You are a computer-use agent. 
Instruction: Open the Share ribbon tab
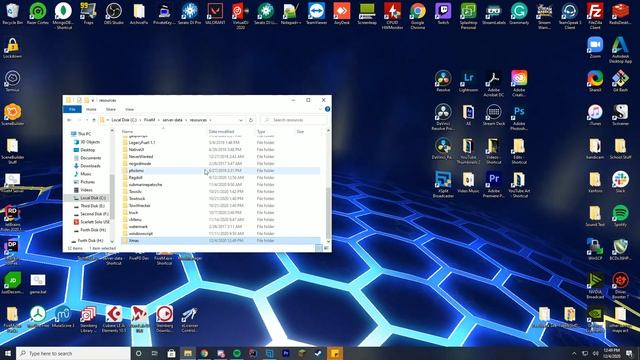pos(111,109)
